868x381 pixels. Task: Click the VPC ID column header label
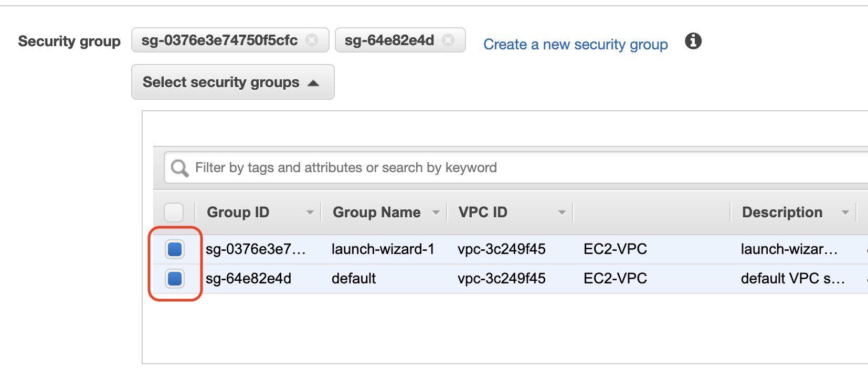point(483,213)
